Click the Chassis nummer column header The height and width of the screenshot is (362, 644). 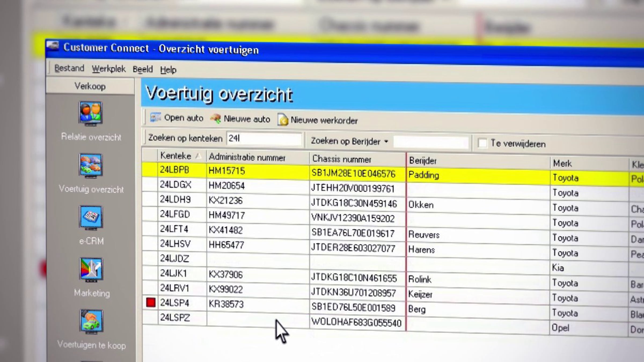click(x=342, y=159)
